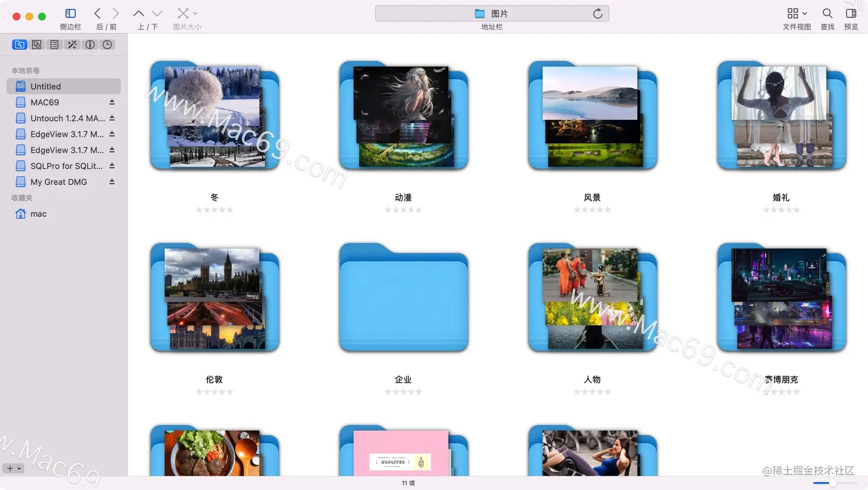The width and height of the screenshot is (868, 490).
Task: Set star rating under 动漫 folder
Action: [403, 210]
